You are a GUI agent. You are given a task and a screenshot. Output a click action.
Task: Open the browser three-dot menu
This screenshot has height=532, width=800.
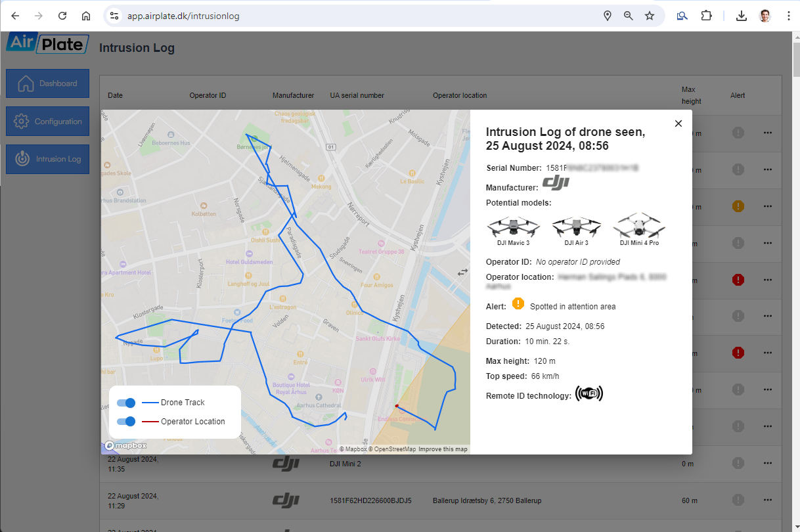[x=788, y=16]
